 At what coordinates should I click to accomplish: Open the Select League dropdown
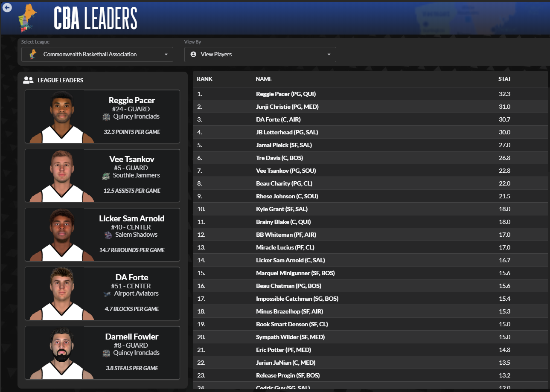coord(97,55)
